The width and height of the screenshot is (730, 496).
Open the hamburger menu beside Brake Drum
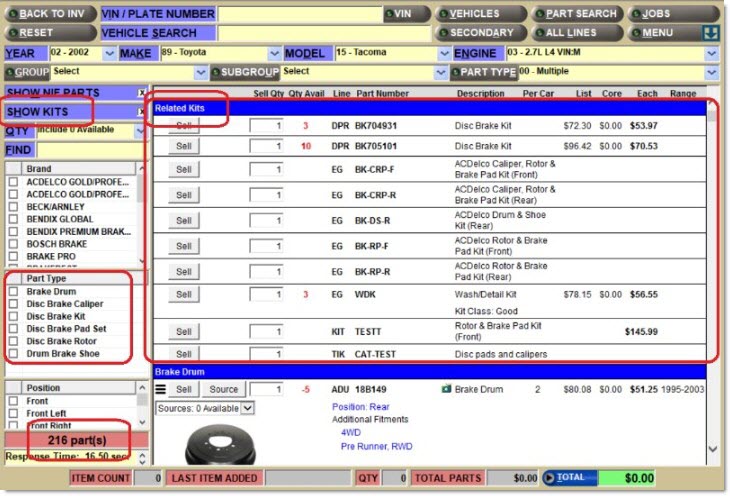(159, 389)
